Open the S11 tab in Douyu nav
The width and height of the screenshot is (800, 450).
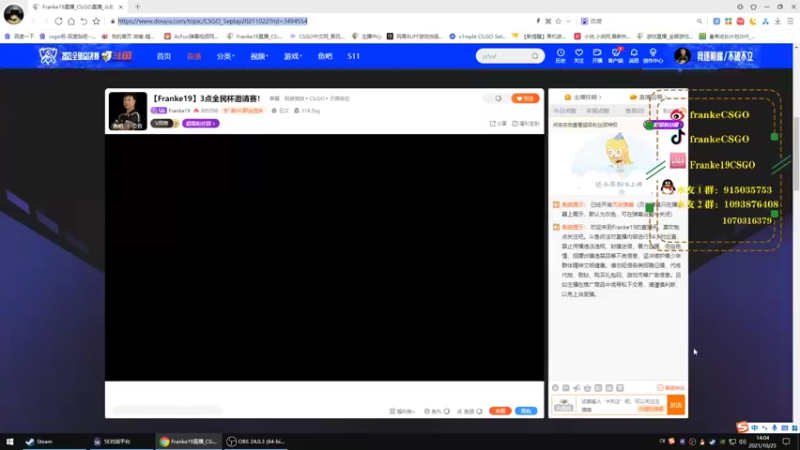point(354,56)
